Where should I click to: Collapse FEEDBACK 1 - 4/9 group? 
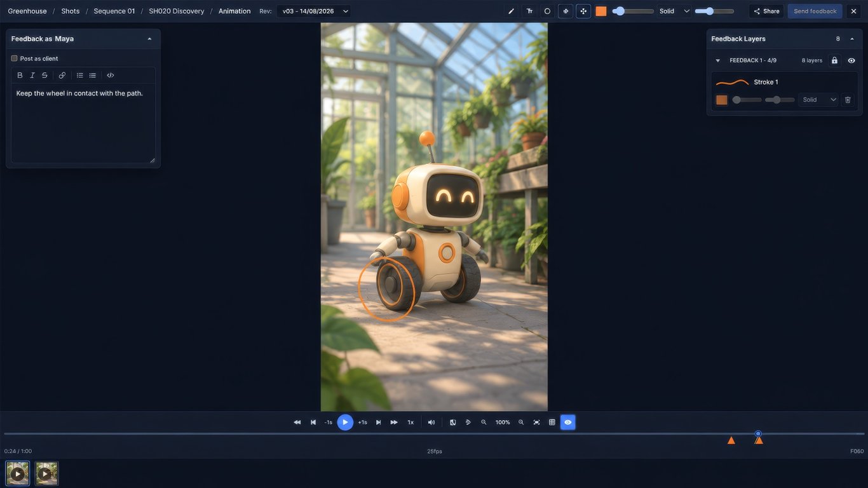[x=717, y=60]
